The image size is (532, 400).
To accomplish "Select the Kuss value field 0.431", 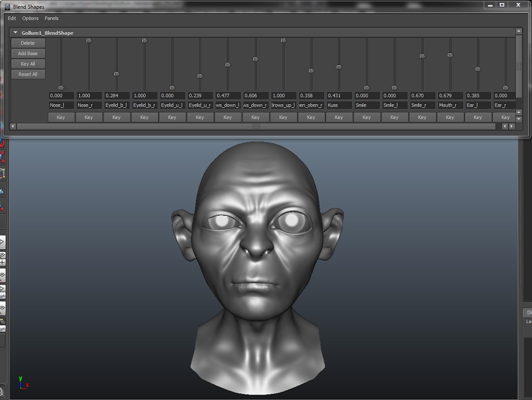I will [340, 96].
